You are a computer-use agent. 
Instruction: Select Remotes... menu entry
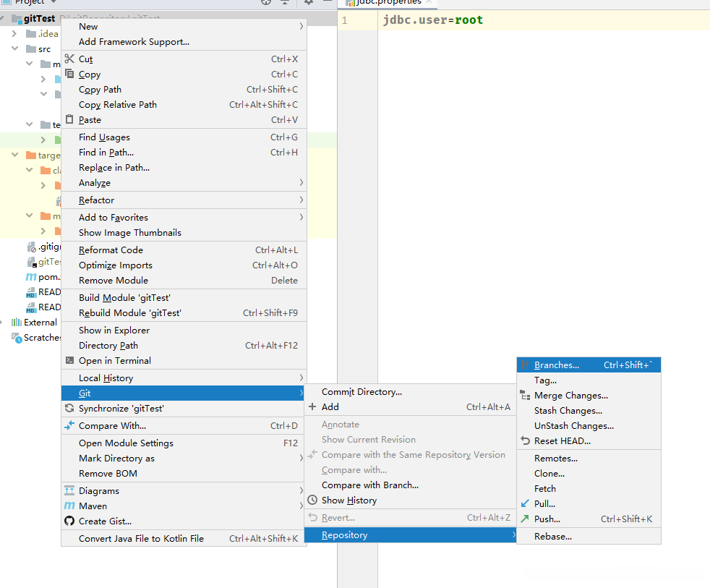589,458
